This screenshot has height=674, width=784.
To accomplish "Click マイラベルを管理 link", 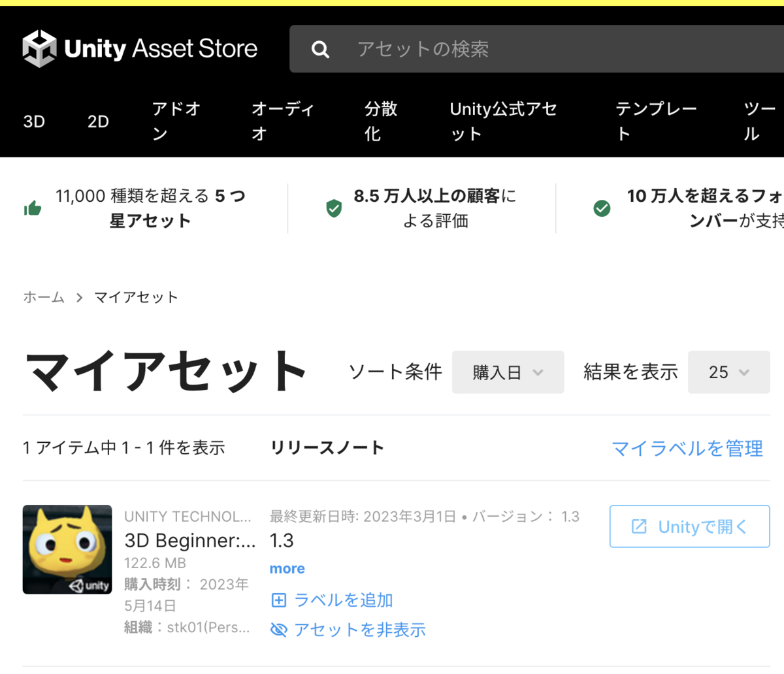I will (687, 449).
